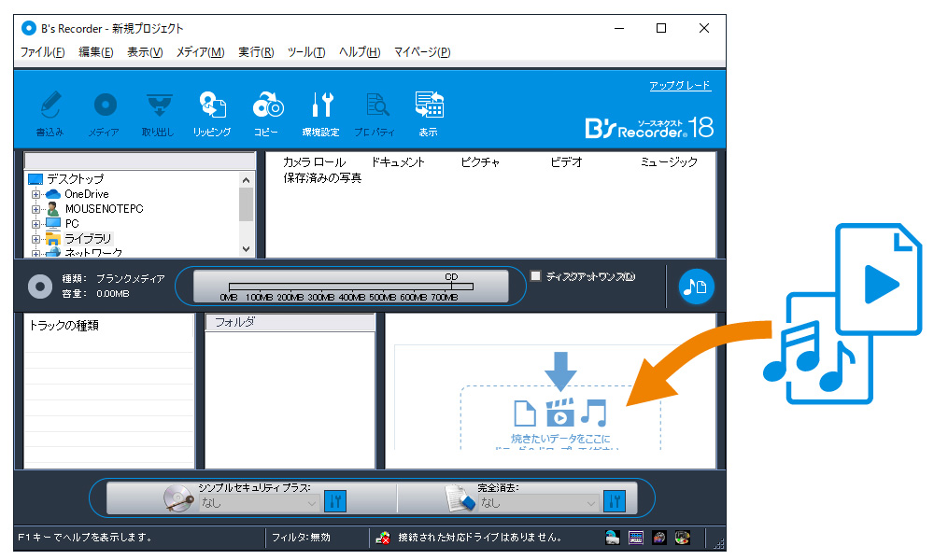Viewport: 934px width, 560px height.
Task: Expand the PC tree node
Action: [36, 224]
